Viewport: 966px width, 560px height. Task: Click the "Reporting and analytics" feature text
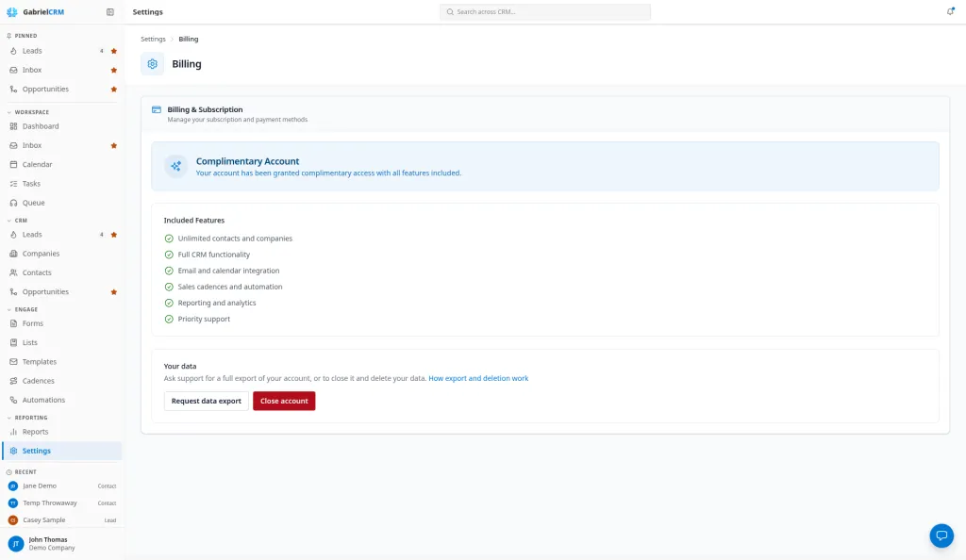click(x=217, y=304)
